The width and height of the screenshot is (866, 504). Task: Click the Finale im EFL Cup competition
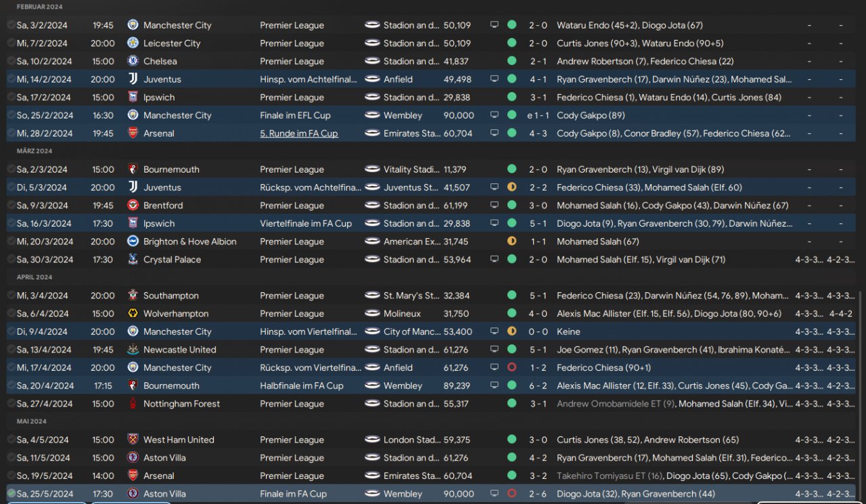(295, 115)
